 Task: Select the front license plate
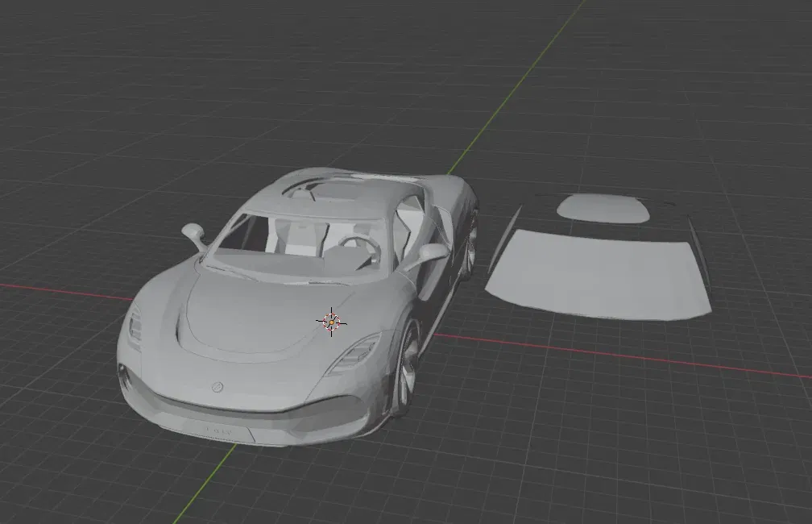point(222,431)
